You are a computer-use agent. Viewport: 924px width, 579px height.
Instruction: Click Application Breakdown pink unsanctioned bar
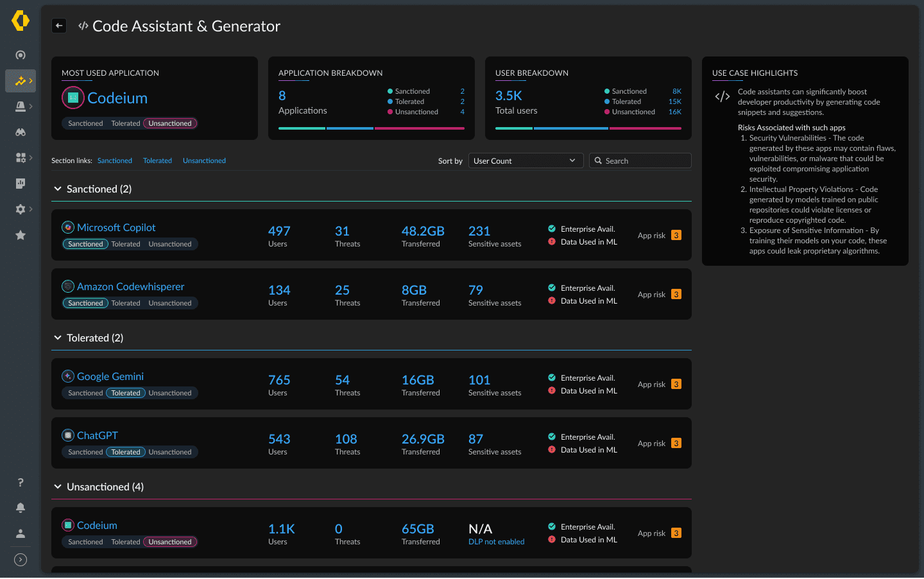tap(420, 128)
